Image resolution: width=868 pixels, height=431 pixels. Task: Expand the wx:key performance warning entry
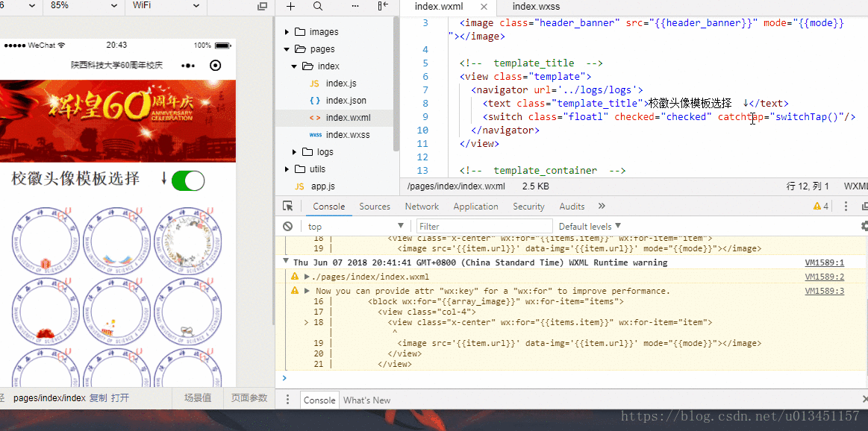[307, 291]
